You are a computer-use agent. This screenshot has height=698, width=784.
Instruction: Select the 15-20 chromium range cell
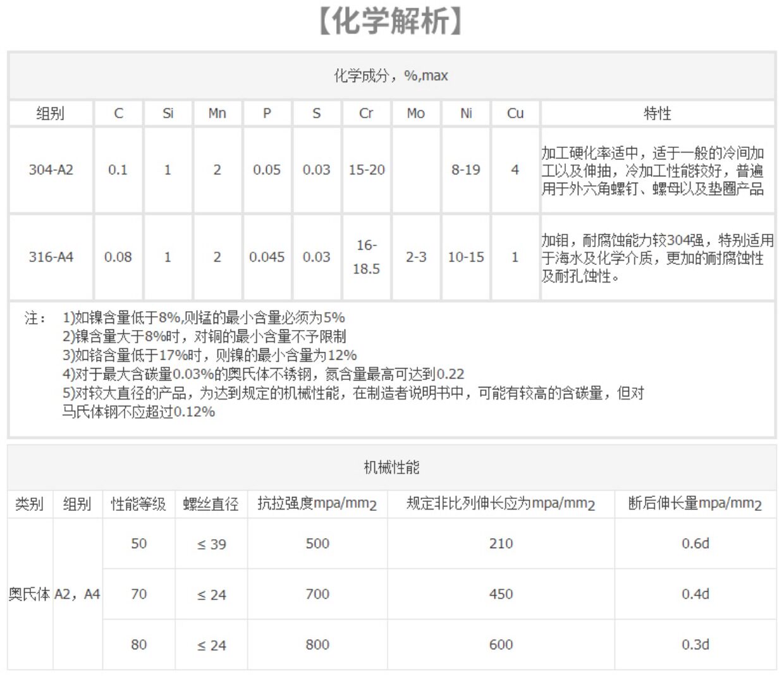[x=367, y=170]
